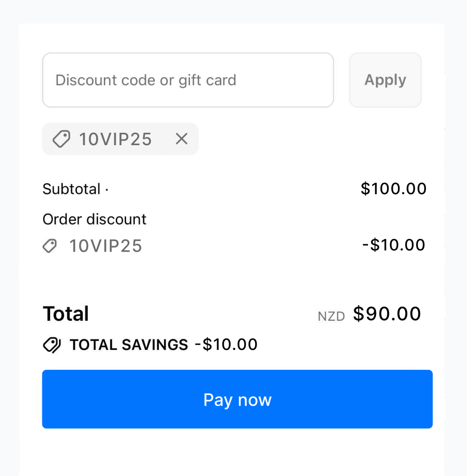The width and height of the screenshot is (467, 476).
Task: Click the Total heading
Action: [66, 313]
